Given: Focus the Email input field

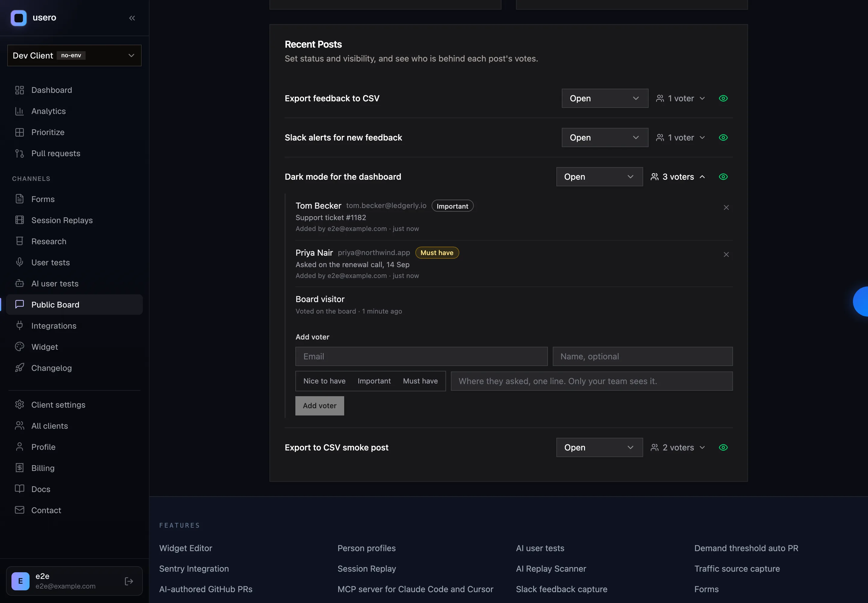Looking at the screenshot, I should 422,356.
